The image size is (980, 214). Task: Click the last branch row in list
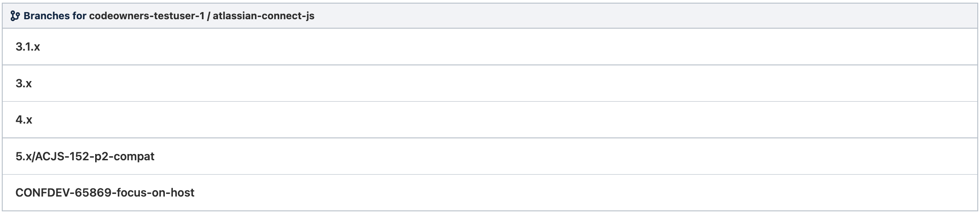point(105,193)
